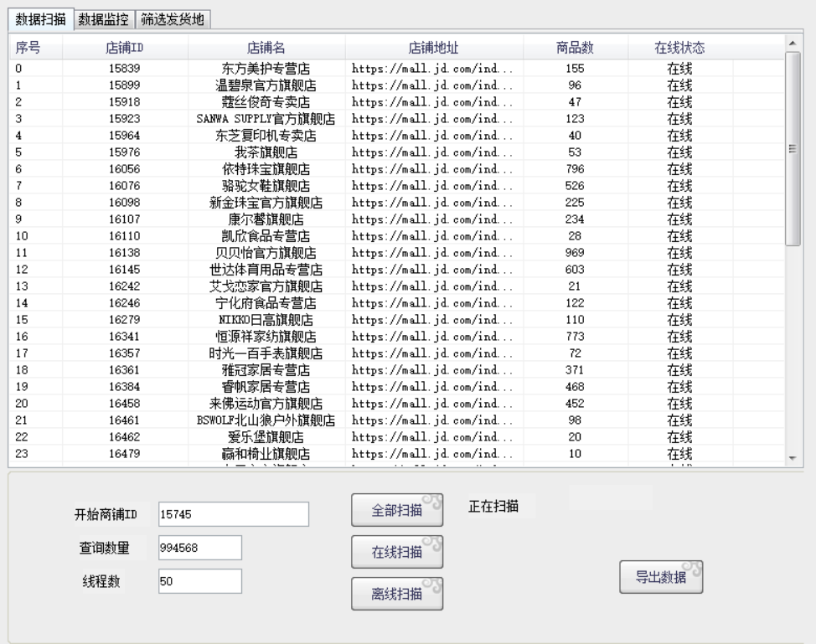Click 导出数据 to export data
816x644 pixels.
(660, 578)
